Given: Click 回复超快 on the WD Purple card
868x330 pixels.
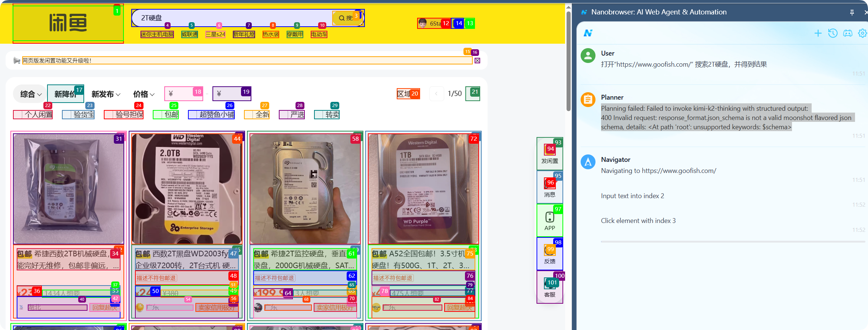Looking at the screenshot, I should [x=459, y=307].
